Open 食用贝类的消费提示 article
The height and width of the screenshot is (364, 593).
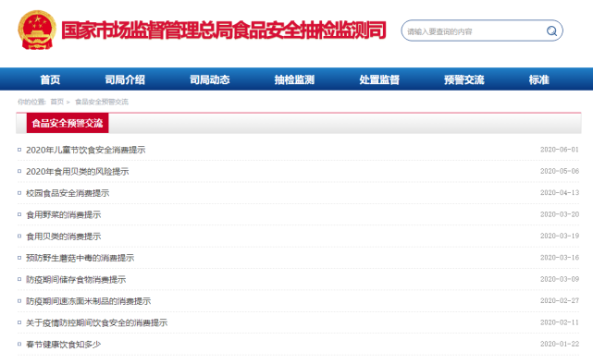tap(64, 236)
